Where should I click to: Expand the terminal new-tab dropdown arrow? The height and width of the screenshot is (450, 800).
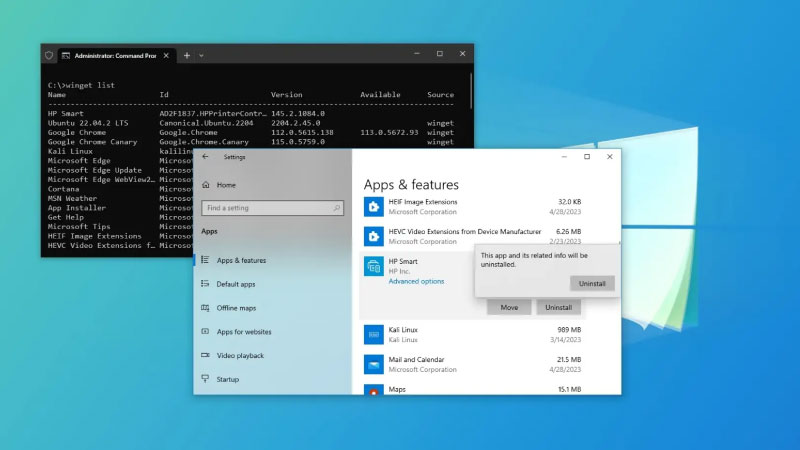coord(208,55)
